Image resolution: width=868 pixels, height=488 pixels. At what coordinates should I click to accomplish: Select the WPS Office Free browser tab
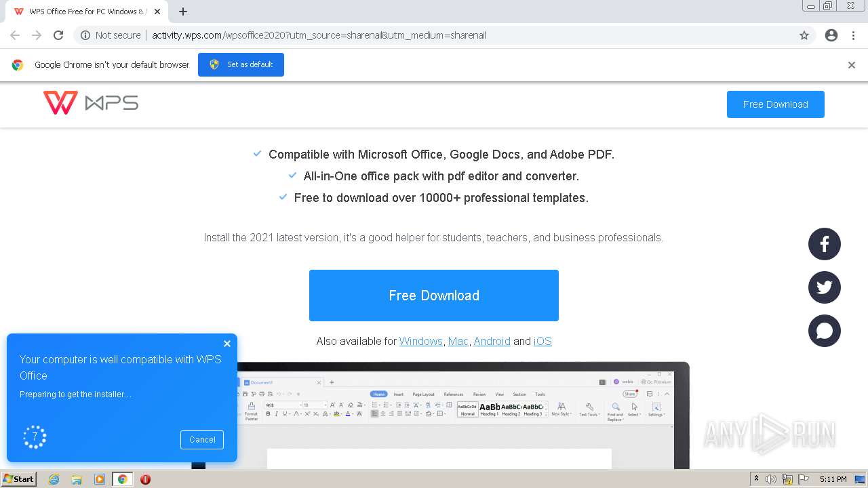(x=87, y=12)
